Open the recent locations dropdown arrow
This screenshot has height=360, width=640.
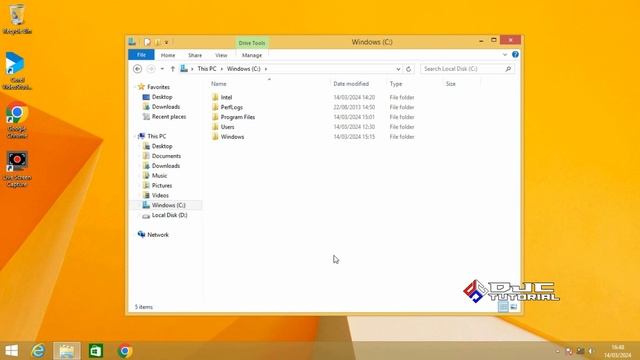(x=162, y=69)
